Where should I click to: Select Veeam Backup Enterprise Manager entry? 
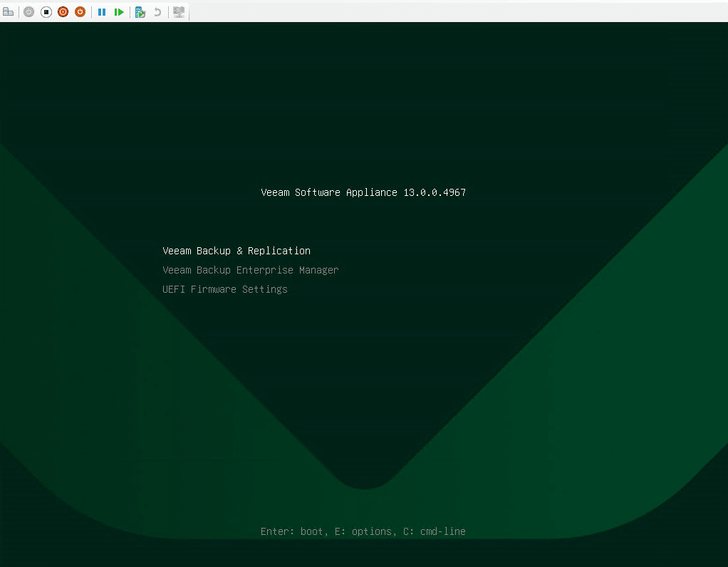tap(250, 270)
